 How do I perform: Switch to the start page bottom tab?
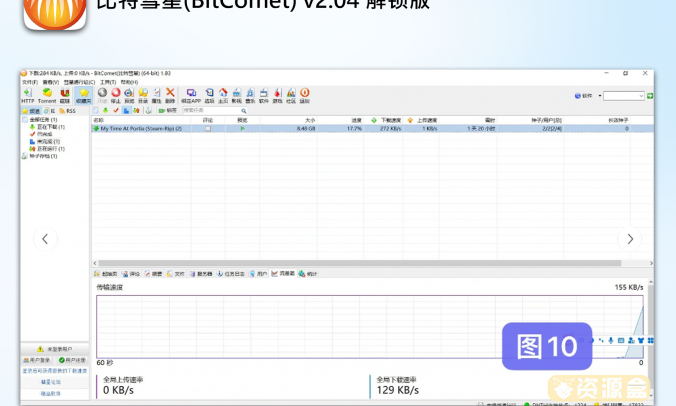coord(106,274)
